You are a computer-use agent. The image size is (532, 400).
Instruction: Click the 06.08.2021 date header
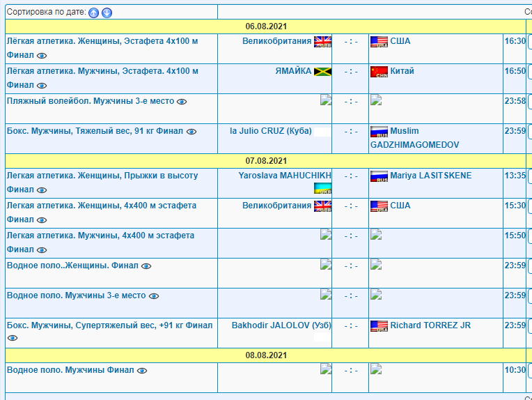pyautogui.click(x=266, y=26)
